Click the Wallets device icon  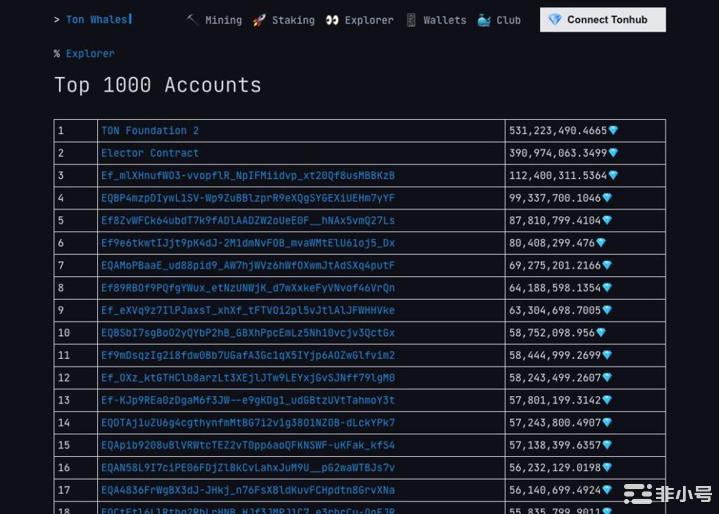click(x=411, y=20)
